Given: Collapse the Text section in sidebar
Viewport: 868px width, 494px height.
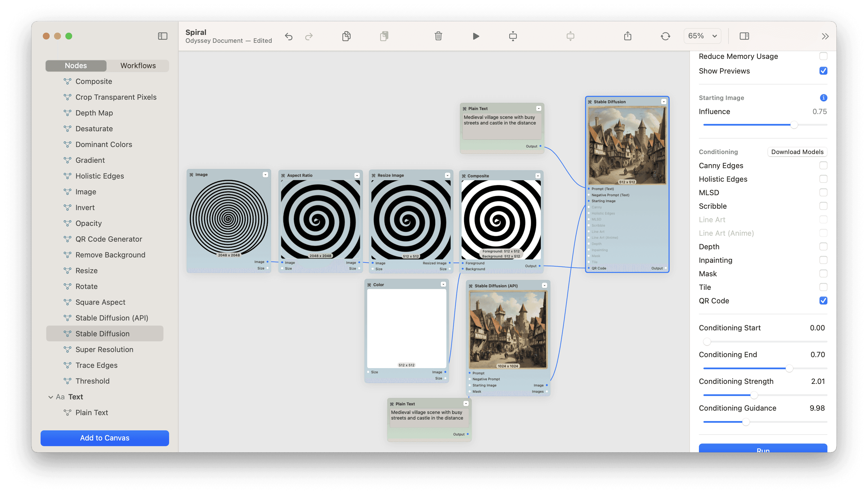Looking at the screenshot, I should (x=50, y=397).
